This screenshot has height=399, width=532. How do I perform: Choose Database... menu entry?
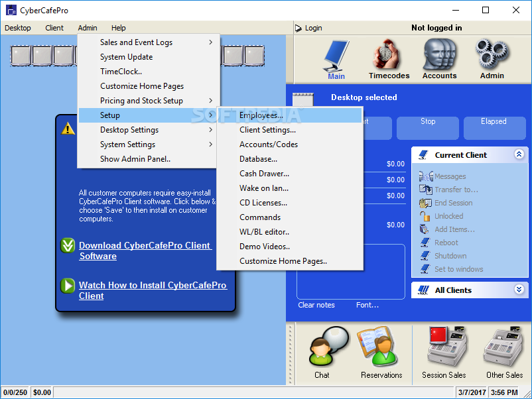[x=290, y=159]
